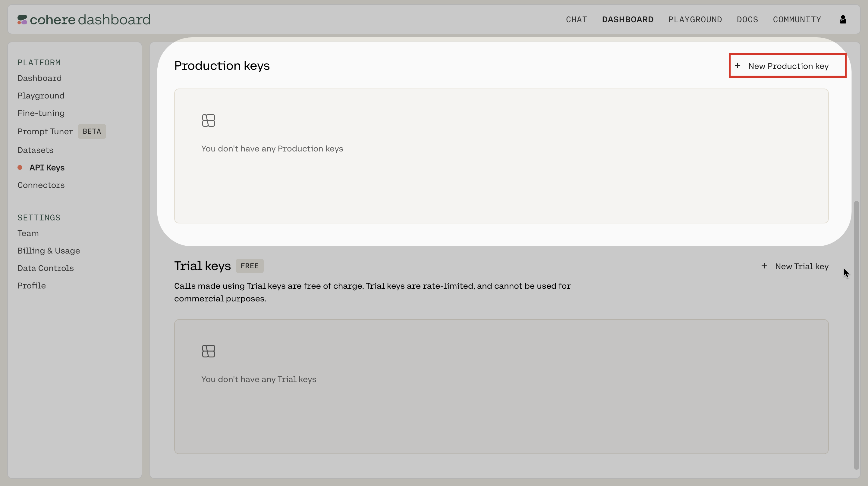868x486 pixels.
Task: Click the 'Trial keys' heading
Action: click(x=202, y=266)
